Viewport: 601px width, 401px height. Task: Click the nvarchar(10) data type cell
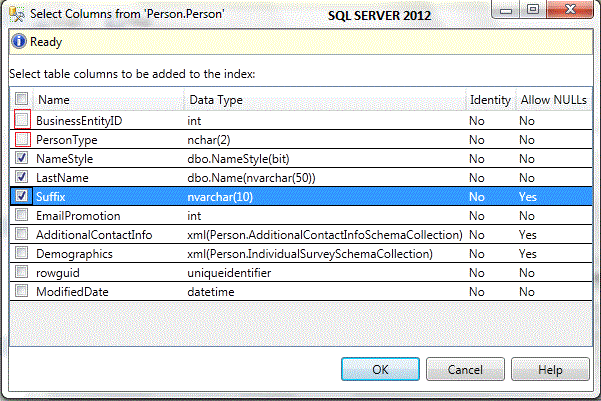[220, 197]
